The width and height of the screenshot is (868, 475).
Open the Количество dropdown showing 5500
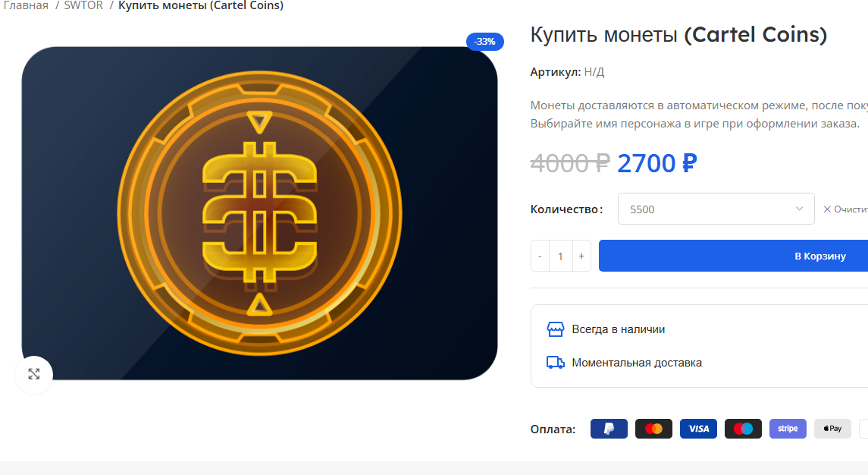click(x=716, y=209)
